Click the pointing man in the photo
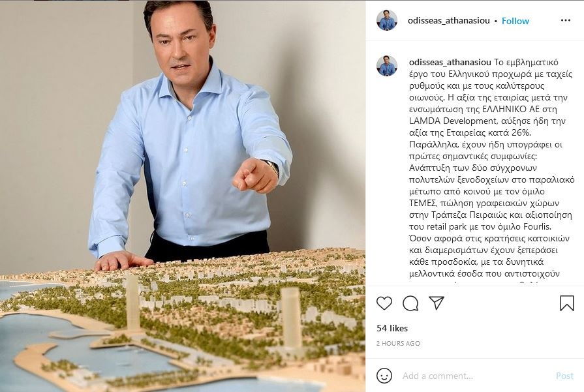 tap(190, 134)
